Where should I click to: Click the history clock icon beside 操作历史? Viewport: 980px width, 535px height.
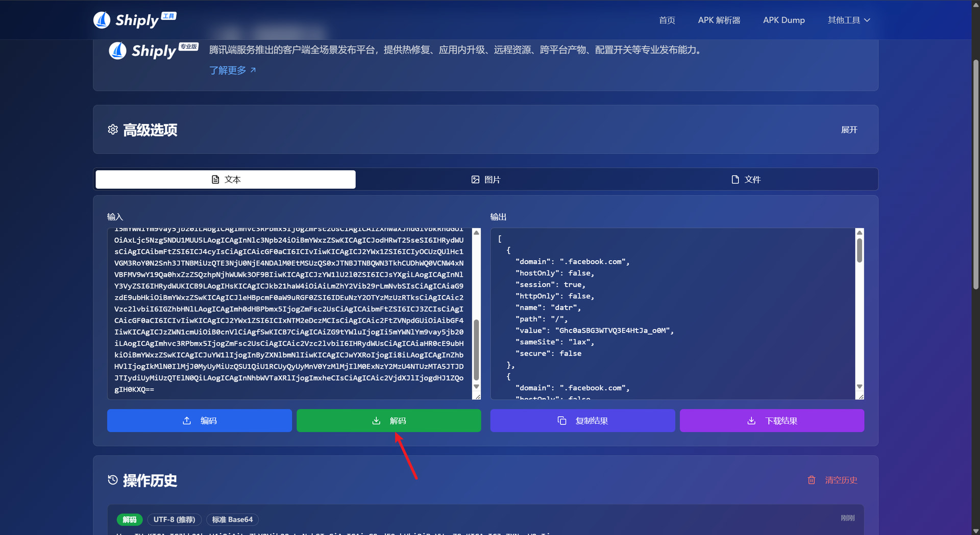pos(113,480)
